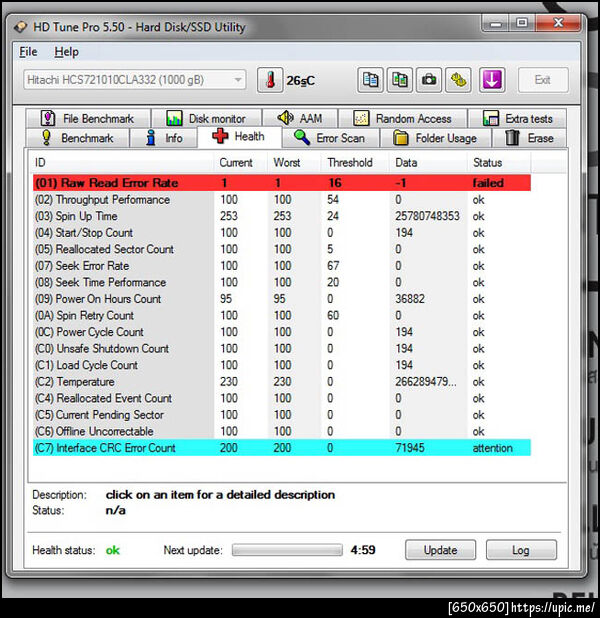Viewport: 600px width, 618px height.
Task: Click the Log button
Action: (521, 550)
